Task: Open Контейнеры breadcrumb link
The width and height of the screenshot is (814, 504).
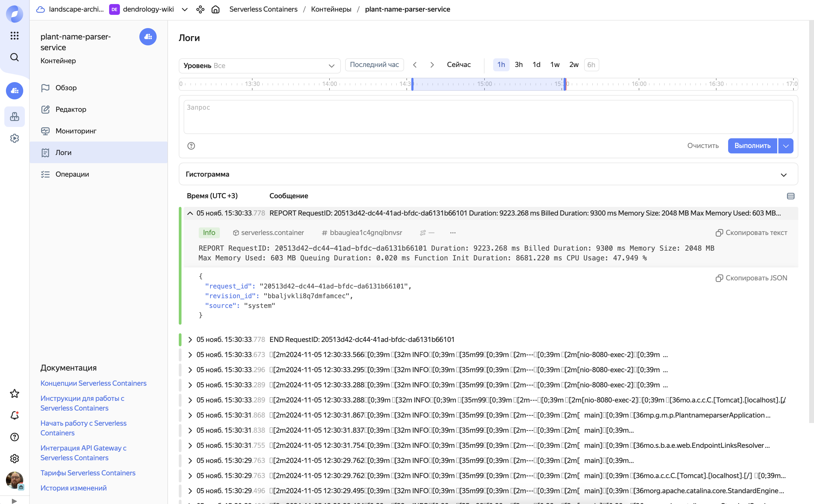Action: click(x=331, y=9)
